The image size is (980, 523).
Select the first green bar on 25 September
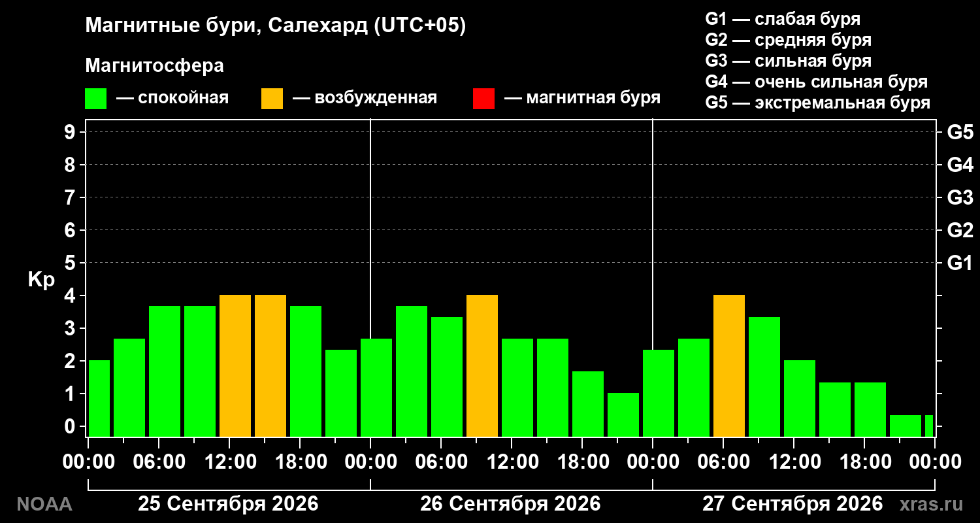coord(99,398)
